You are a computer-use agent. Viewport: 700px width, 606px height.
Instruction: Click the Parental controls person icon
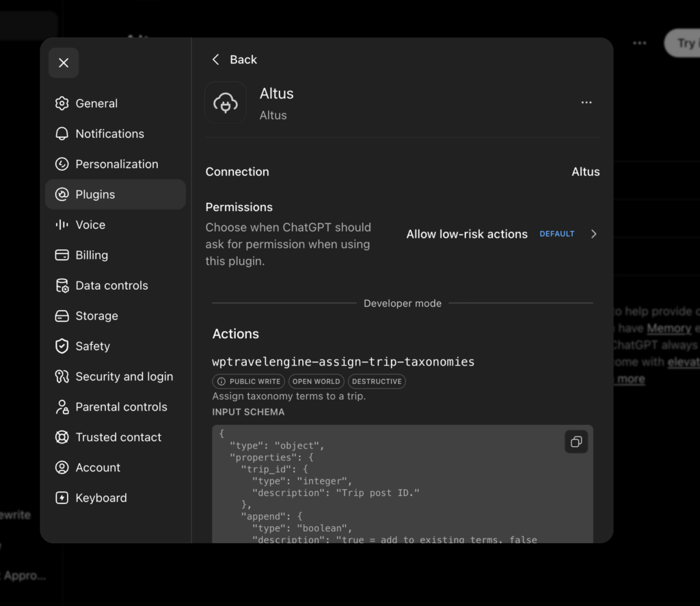pyautogui.click(x=62, y=407)
